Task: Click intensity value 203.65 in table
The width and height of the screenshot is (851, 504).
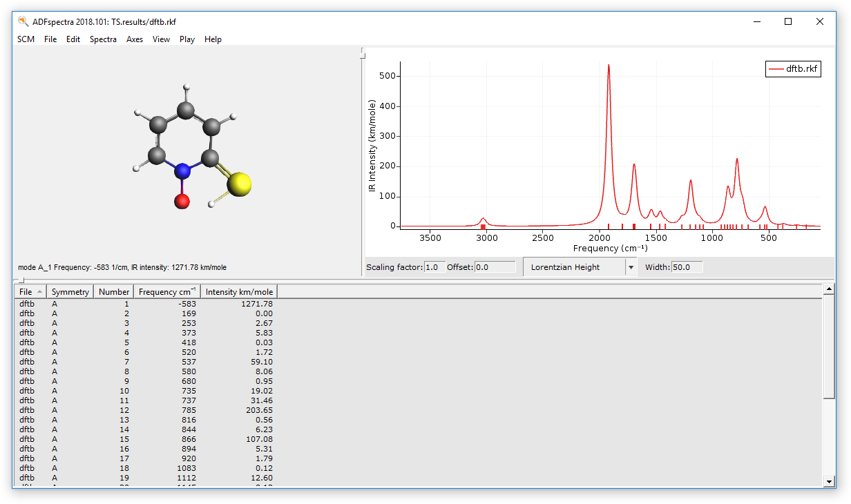Action: 260,410
